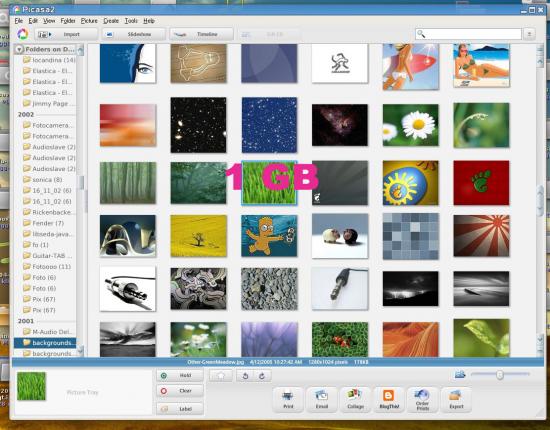Click the Label button
Viewport: 550px width, 430px height.
[x=180, y=409]
